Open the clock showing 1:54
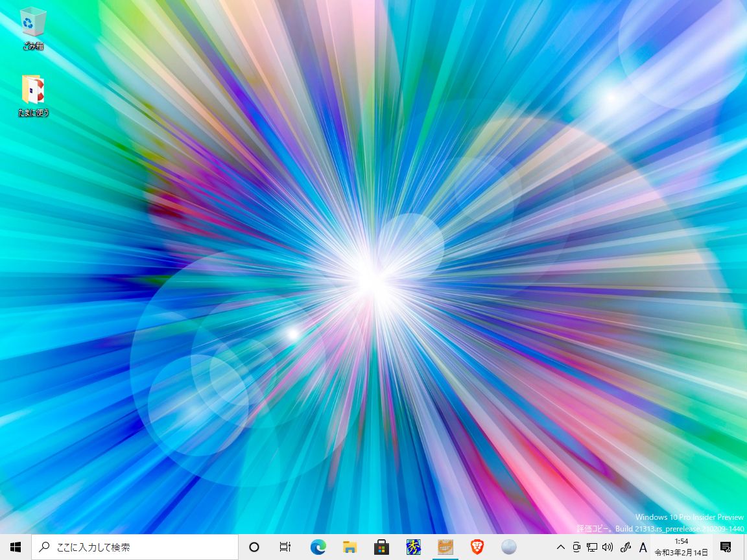 pos(682,547)
